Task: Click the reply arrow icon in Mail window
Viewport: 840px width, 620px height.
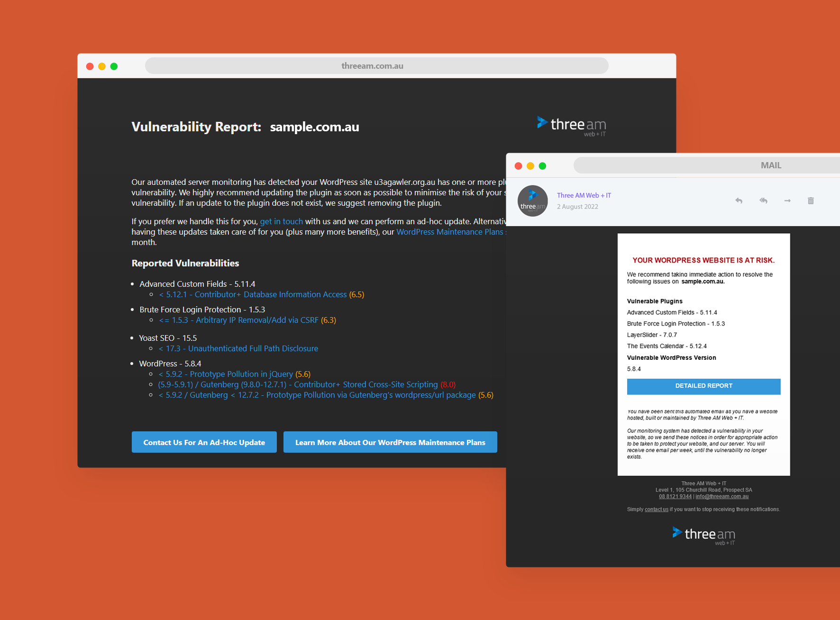Action: [739, 201]
